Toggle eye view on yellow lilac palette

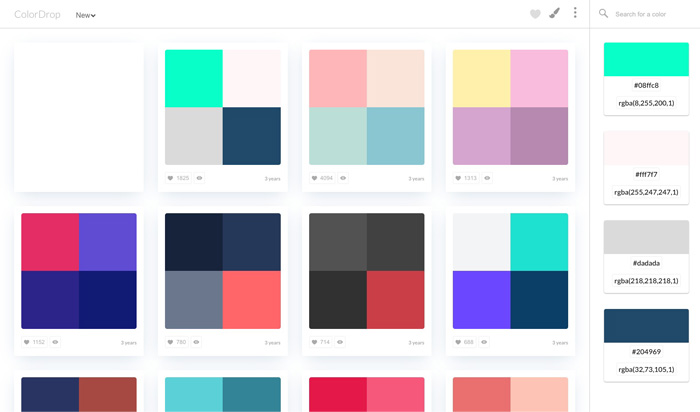click(487, 178)
